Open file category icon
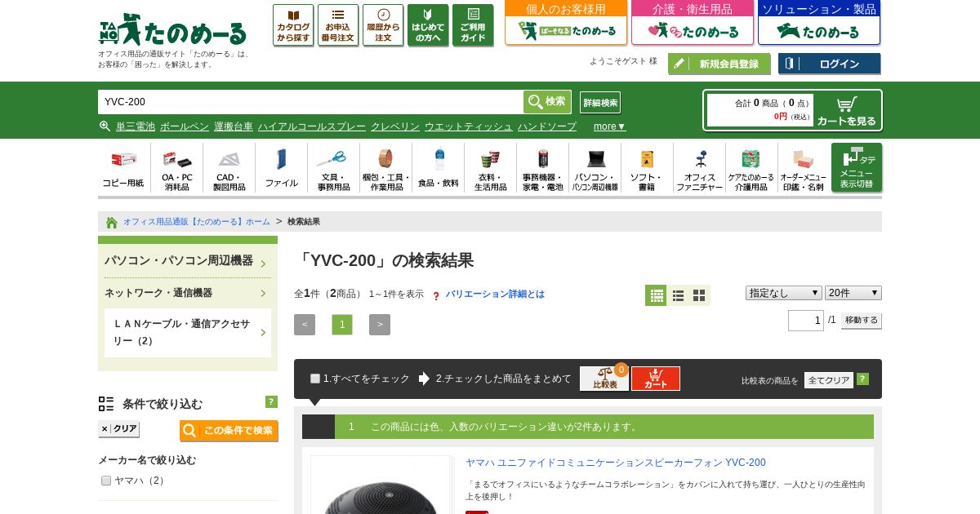This screenshot has width=980, height=514. [x=281, y=168]
